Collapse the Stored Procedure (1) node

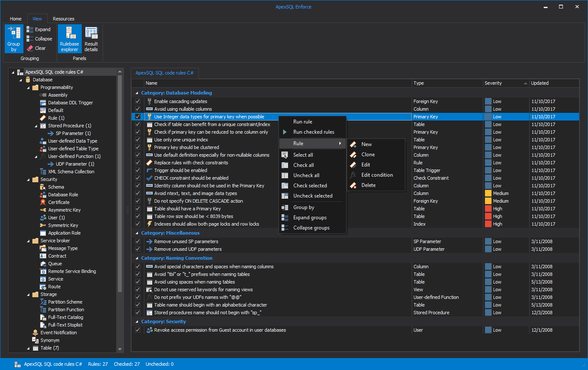36,126
